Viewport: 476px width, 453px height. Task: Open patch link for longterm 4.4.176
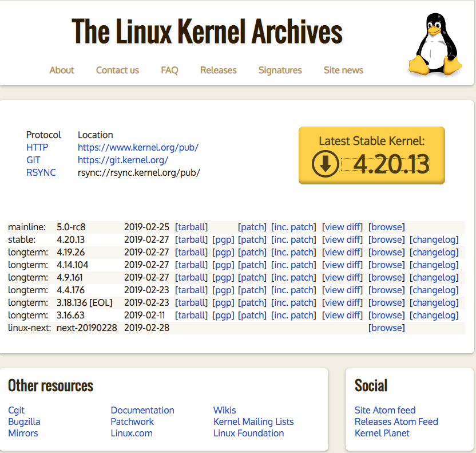[x=252, y=290]
